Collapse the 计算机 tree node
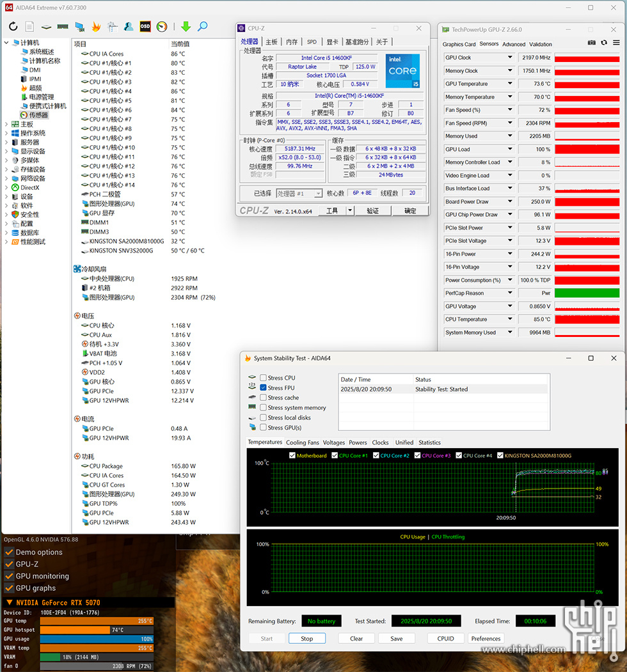 (x=6, y=42)
